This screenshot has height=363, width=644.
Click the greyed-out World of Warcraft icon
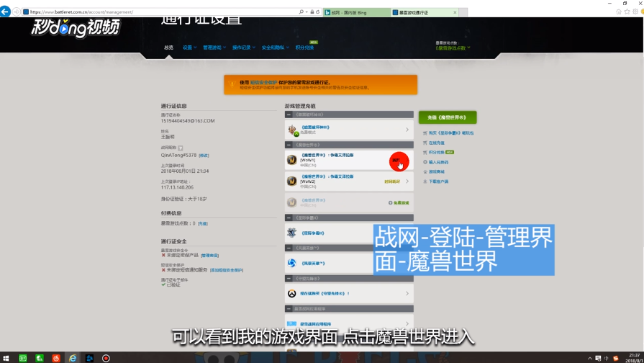pyautogui.click(x=291, y=202)
